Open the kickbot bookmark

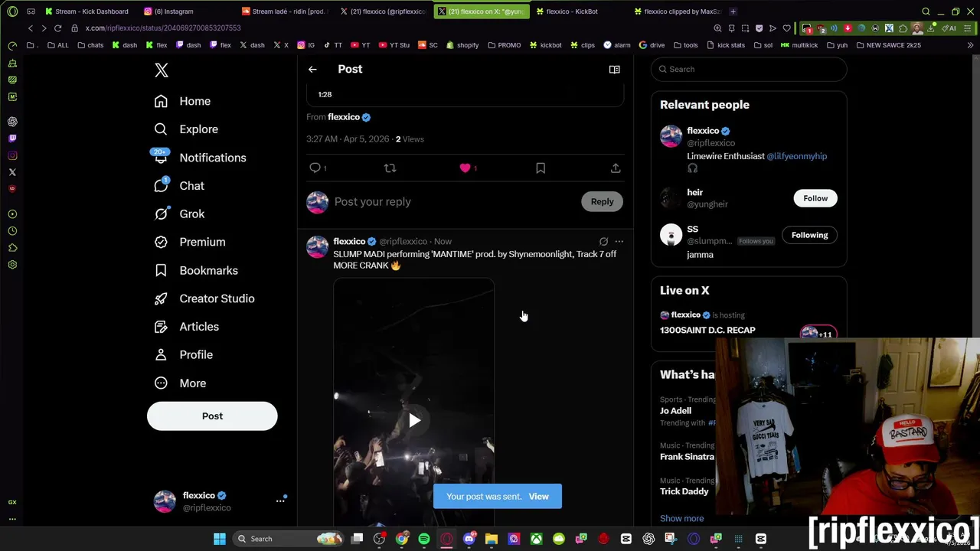coord(545,45)
